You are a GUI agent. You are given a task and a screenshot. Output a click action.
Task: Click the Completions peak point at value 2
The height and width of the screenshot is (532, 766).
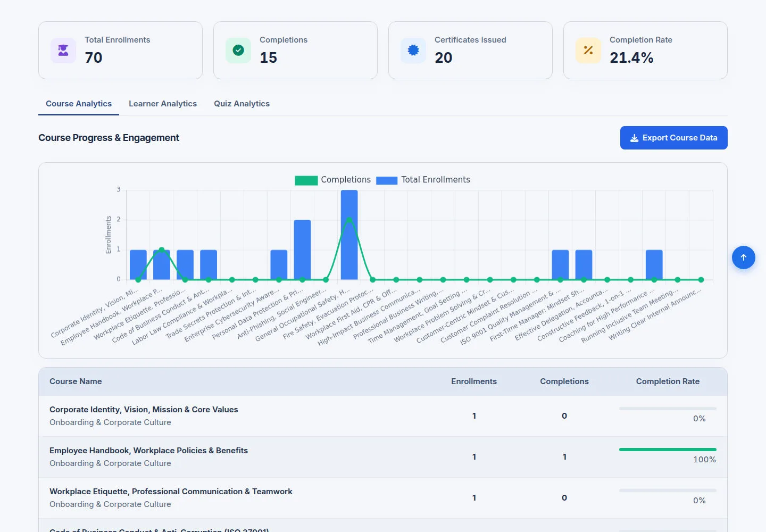(349, 220)
